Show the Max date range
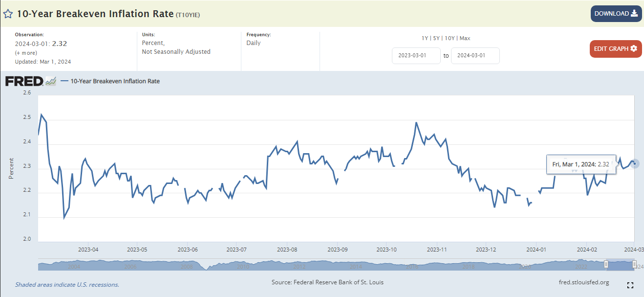Image resolution: width=644 pixels, height=297 pixels. click(465, 38)
